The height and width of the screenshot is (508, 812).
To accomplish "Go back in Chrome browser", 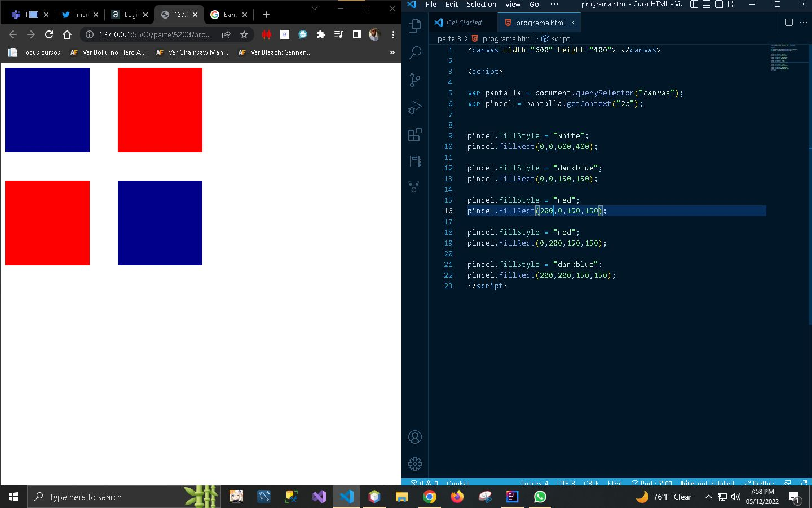I will point(13,34).
